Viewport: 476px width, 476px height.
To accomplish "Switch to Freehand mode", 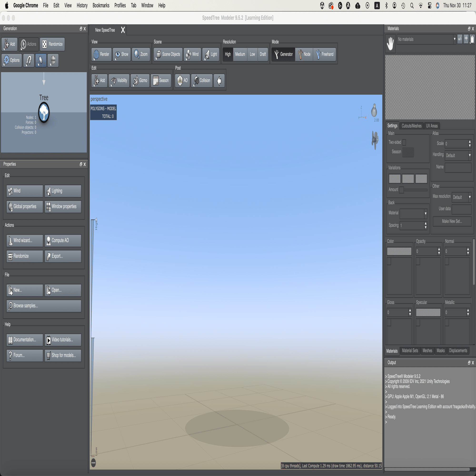I will [324, 54].
